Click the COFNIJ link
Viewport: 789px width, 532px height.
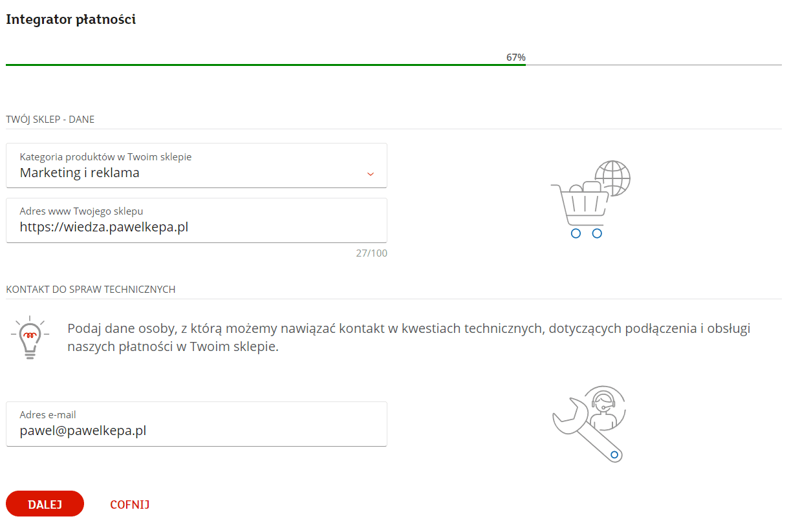tap(129, 504)
